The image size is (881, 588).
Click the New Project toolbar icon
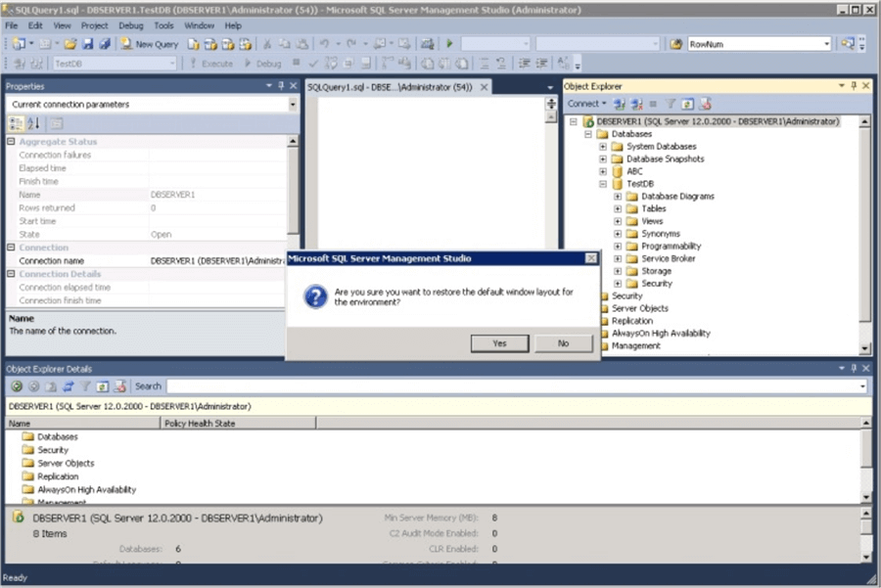tap(20, 44)
